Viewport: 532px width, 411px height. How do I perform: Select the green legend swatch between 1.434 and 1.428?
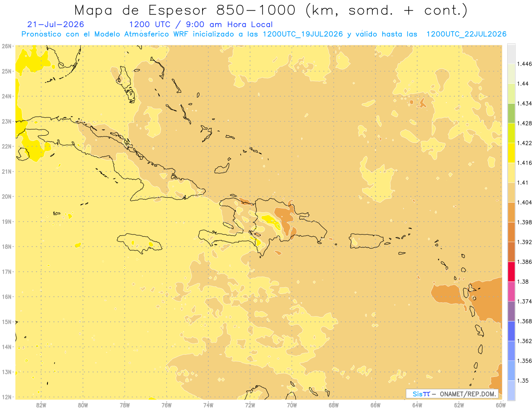pyautogui.click(x=511, y=113)
